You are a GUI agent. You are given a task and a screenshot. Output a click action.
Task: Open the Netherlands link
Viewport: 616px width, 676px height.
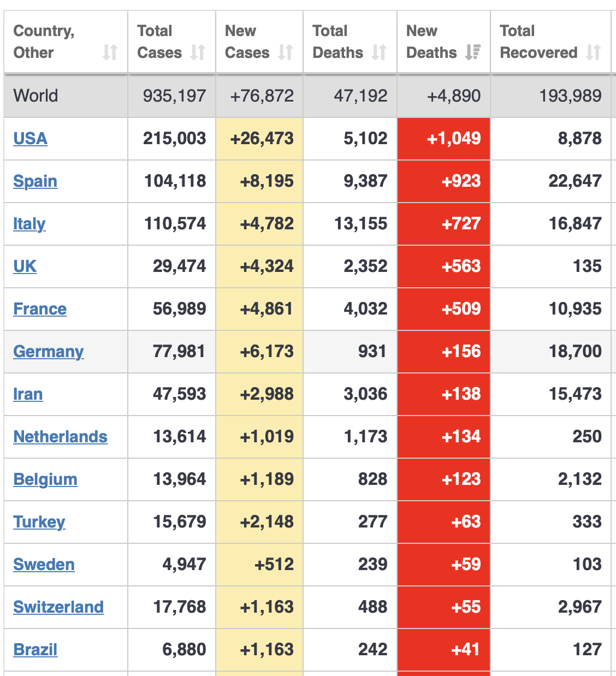point(61,437)
